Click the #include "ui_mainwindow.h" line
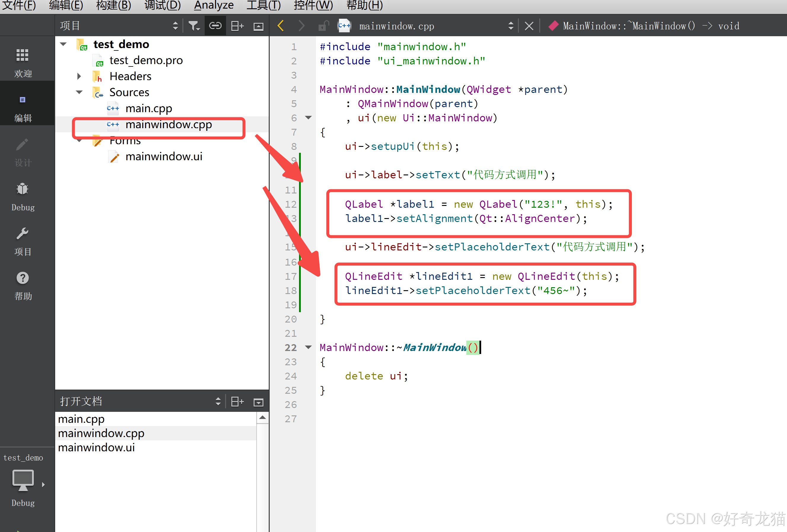Image resolution: width=787 pixels, height=532 pixels. point(402,61)
